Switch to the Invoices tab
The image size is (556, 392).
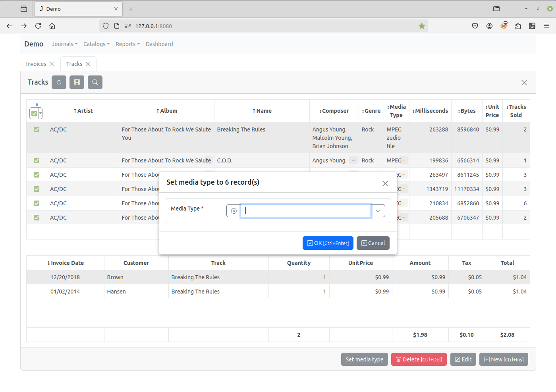(36, 64)
